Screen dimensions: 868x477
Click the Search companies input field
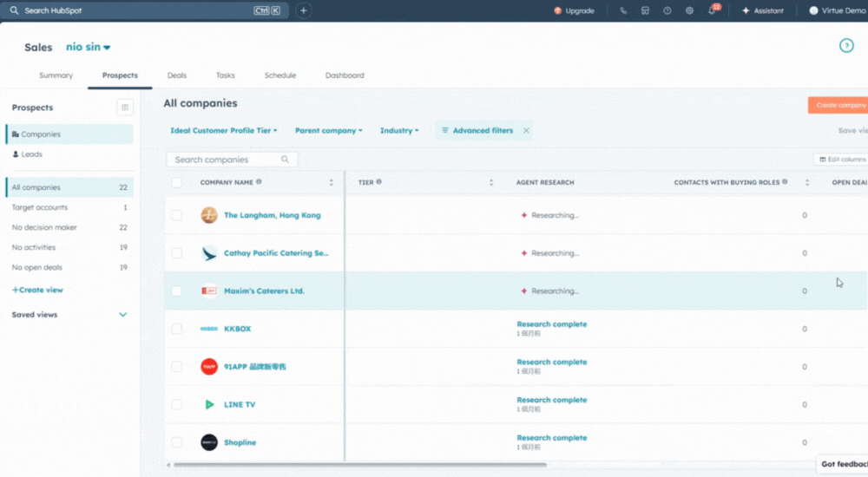coord(226,160)
